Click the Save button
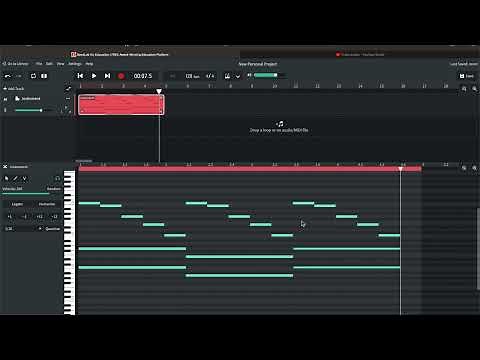The width and height of the screenshot is (480, 360). 467,76
